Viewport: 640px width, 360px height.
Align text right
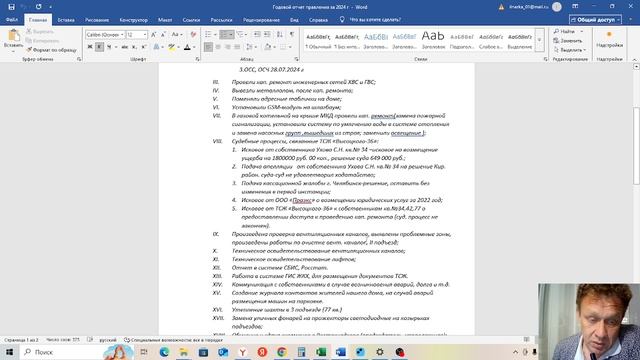coord(227,47)
